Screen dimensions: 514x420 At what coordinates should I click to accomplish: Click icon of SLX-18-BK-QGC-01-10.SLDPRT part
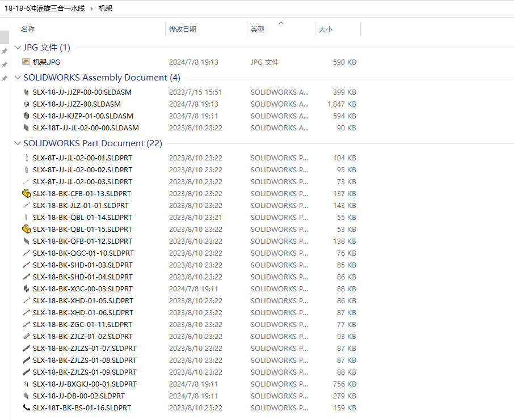(26, 253)
